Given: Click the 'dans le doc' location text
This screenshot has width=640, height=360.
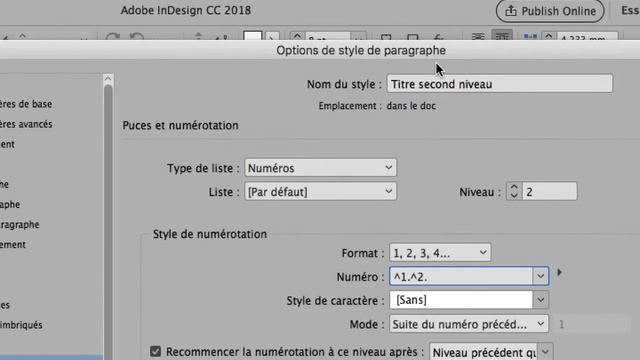Looking at the screenshot, I should 411,106.
